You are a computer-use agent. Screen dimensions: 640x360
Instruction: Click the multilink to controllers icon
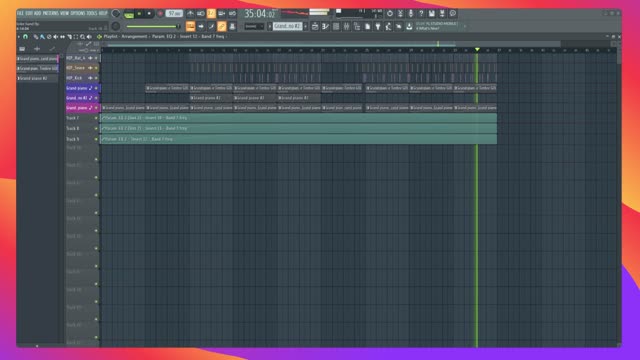tap(232, 27)
